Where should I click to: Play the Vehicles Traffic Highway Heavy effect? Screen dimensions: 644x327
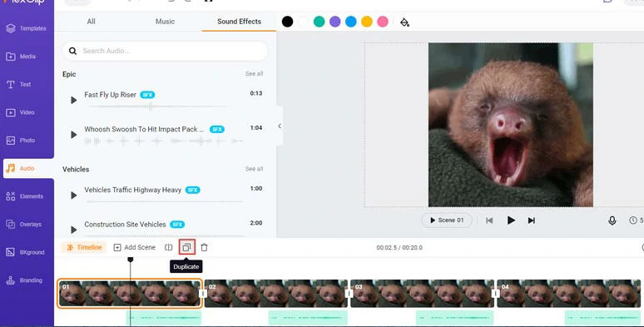[74, 196]
